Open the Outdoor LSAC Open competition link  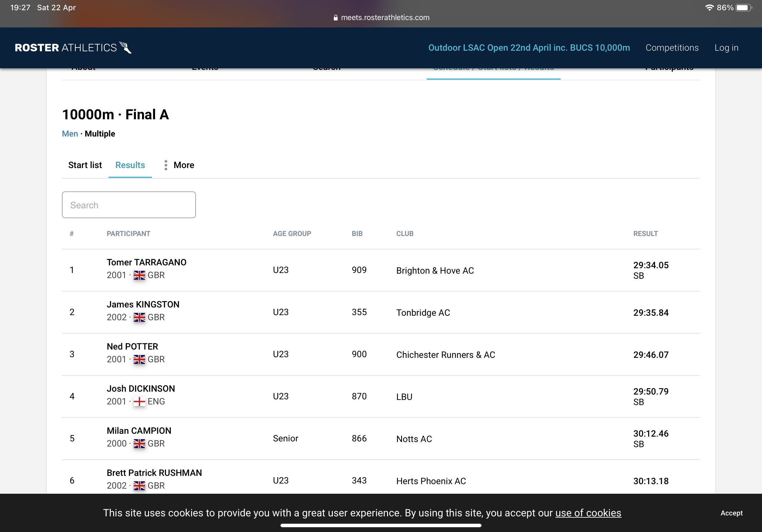click(x=529, y=48)
